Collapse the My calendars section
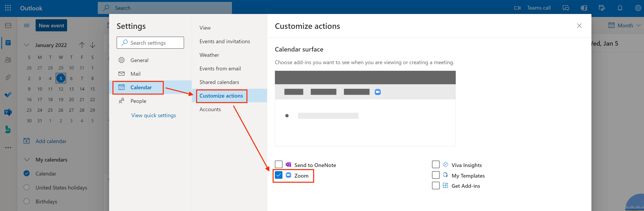The image size is (644, 211). coord(27,160)
